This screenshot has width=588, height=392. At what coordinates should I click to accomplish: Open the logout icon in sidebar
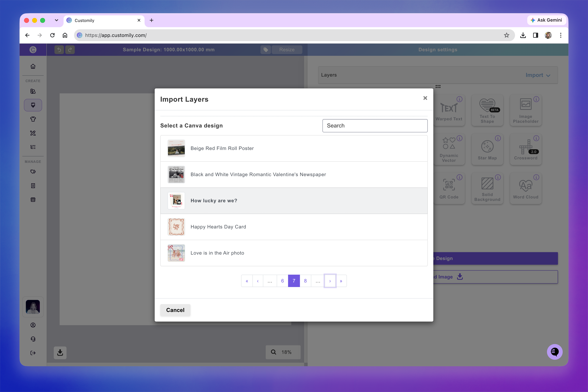point(33,353)
